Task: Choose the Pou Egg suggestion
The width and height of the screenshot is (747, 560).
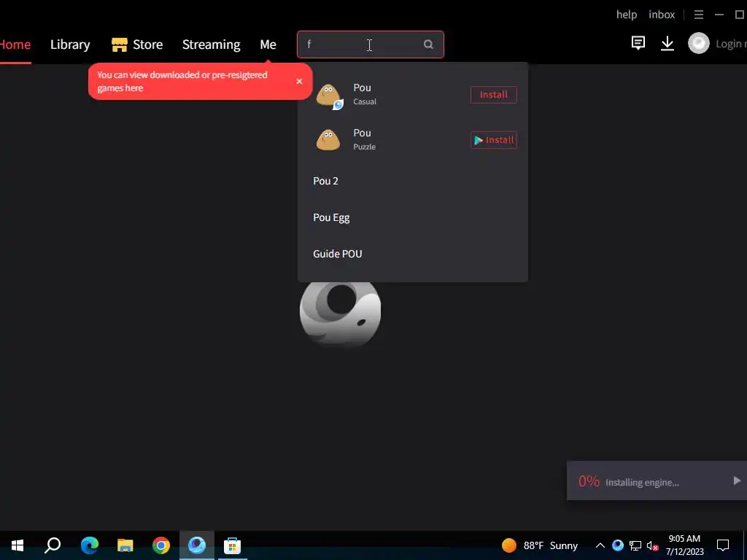Action: coord(332,217)
